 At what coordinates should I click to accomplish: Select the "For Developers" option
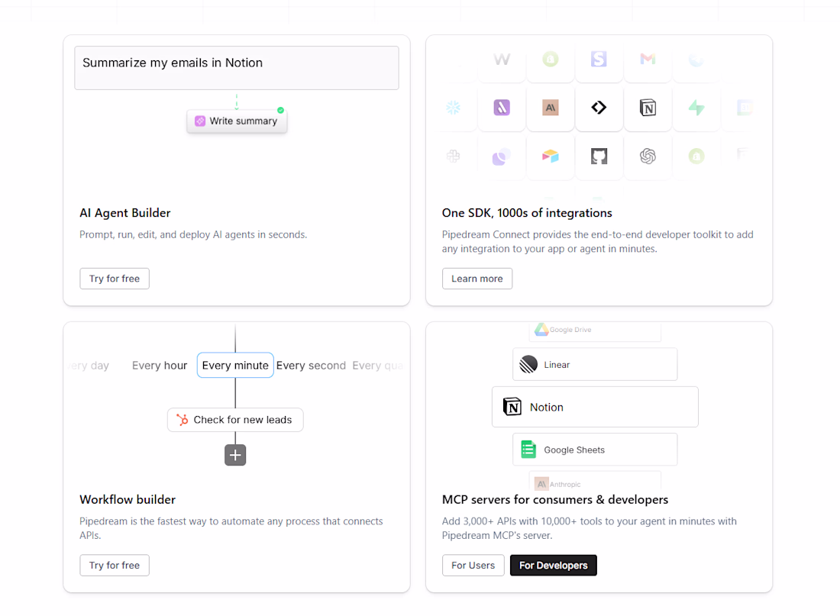(x=553, y=566)
